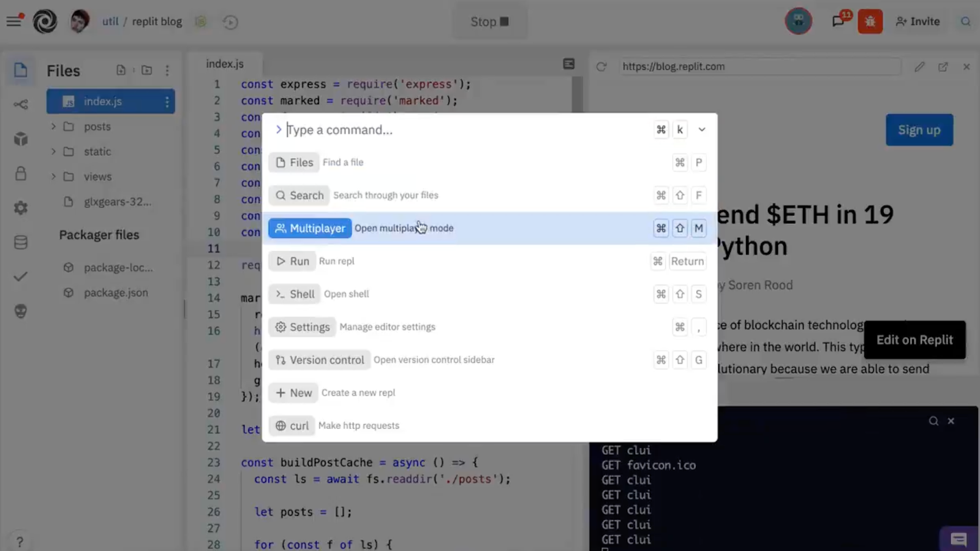980x551 pixels.
Task: Open the Settings gear sidebar icon
Action: coord(21,208)
